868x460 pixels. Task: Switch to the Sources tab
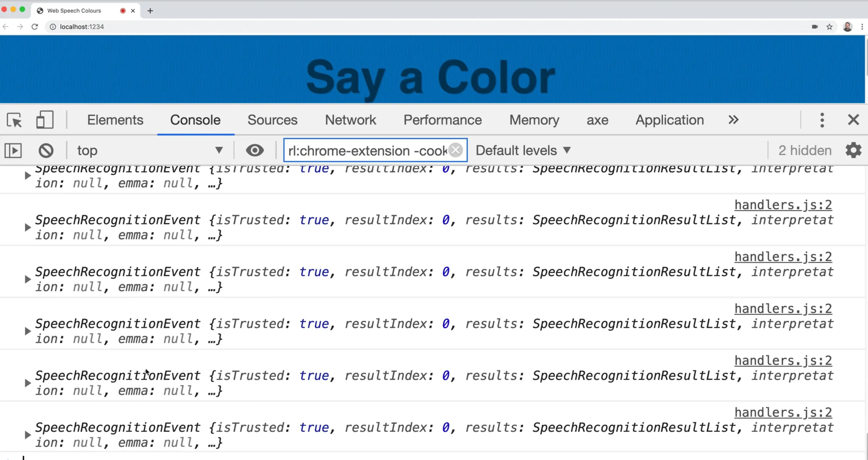(x=272, y=120)
